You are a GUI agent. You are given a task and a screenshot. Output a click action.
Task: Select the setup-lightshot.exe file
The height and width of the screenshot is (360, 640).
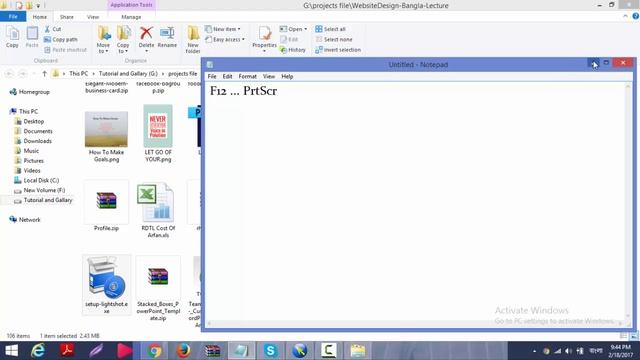tap(107, 284)
